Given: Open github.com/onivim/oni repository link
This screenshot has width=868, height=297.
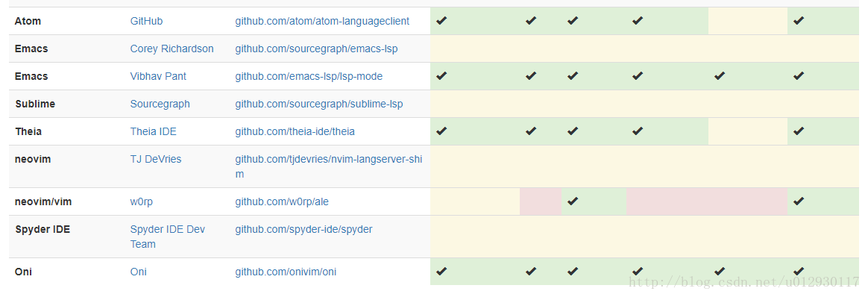Looking at the screenshot, I should coord(286,272).
